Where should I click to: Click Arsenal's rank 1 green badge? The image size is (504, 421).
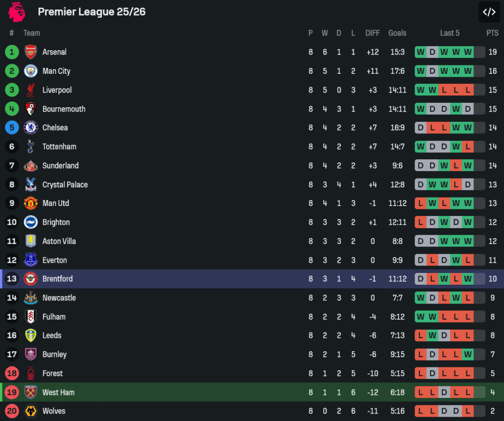[x=12, y=52]
